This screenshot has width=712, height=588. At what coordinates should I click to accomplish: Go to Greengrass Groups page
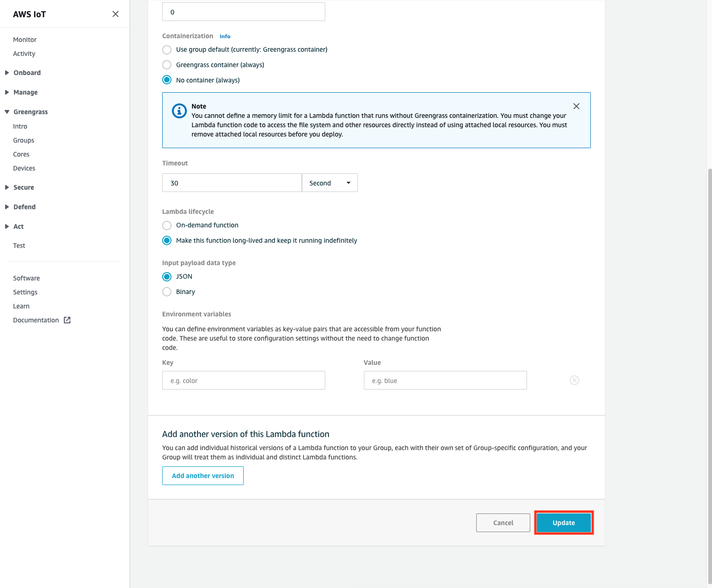coord(24,140)
